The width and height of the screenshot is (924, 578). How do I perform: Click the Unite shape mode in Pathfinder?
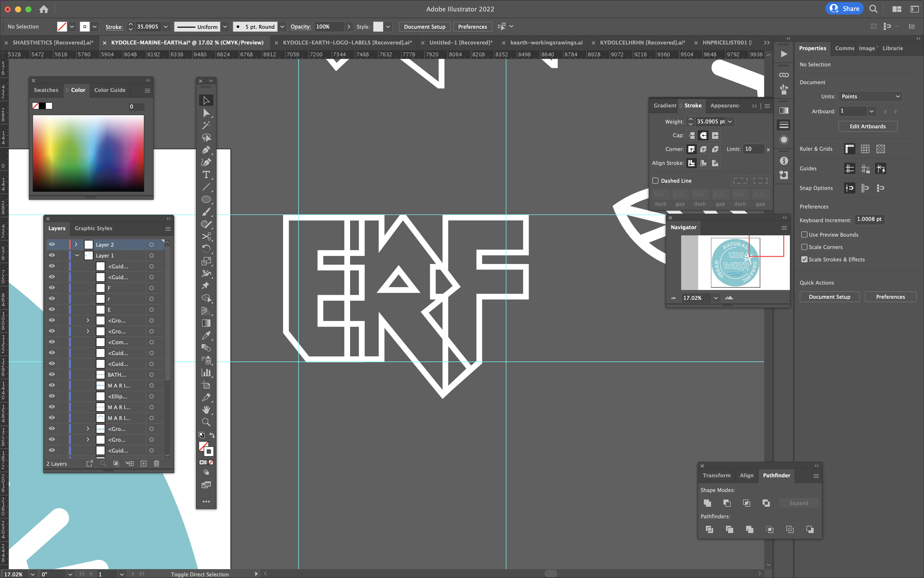coord(707,503)
